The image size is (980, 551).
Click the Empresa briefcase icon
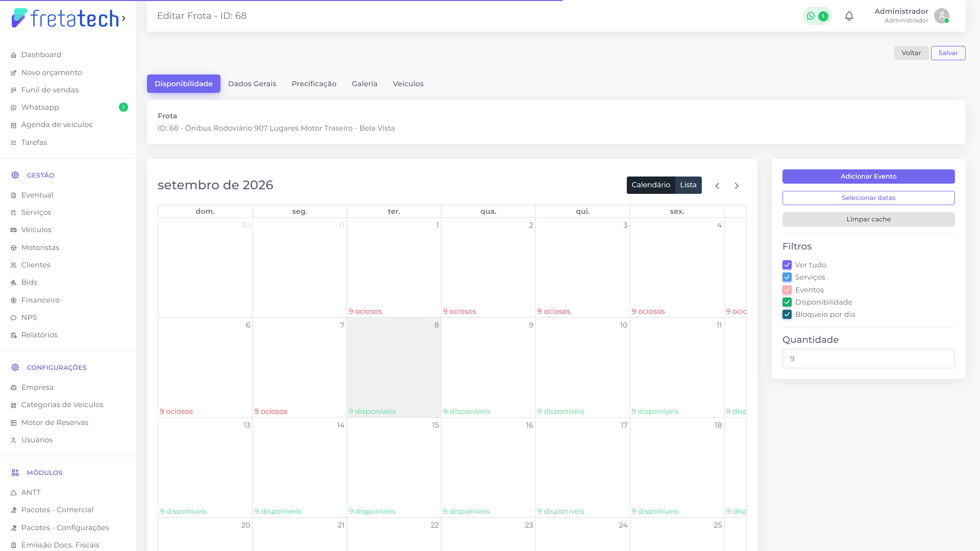pos(14,387)
